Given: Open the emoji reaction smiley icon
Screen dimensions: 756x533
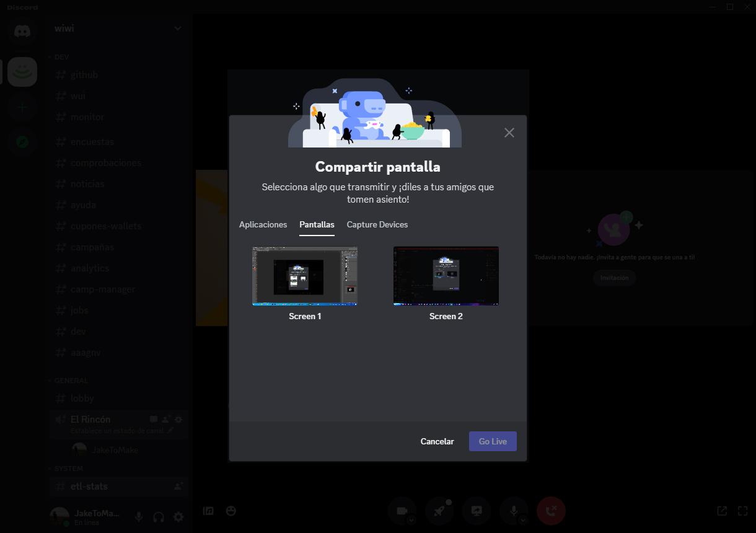Looking at the screenshot, I should (231, 511).
